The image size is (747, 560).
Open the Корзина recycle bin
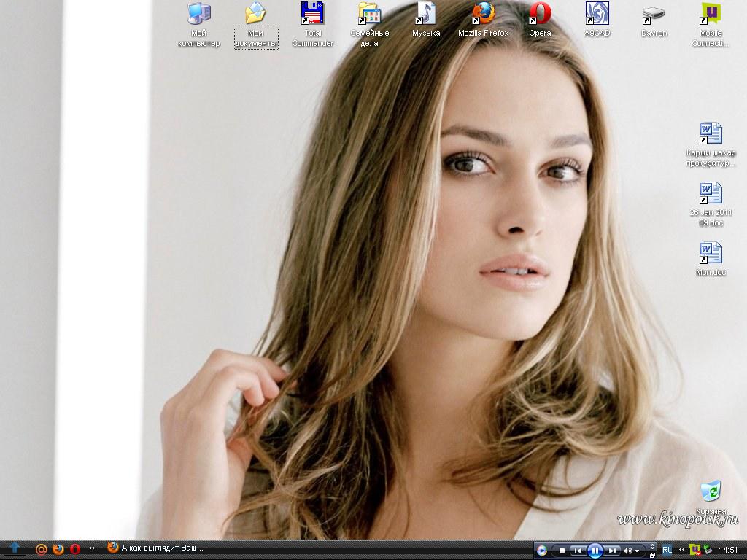[711, 492]
